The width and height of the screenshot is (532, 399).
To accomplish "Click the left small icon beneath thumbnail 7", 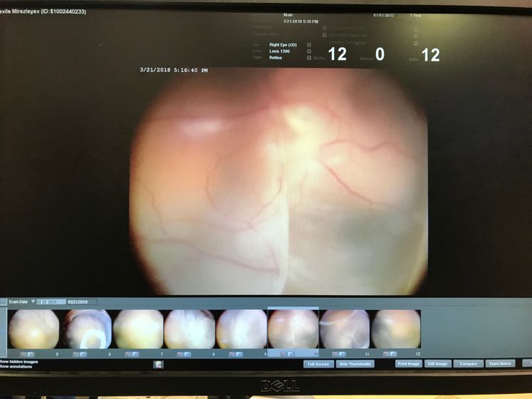I will (x=128, y=354).
